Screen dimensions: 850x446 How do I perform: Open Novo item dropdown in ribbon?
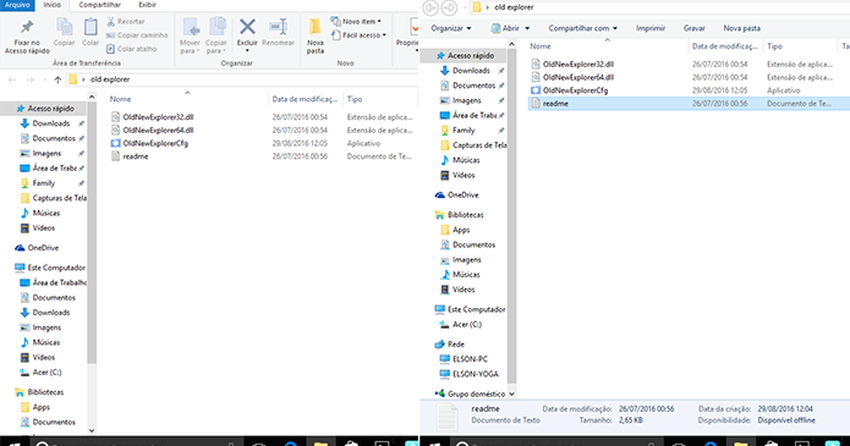point(356,22)
